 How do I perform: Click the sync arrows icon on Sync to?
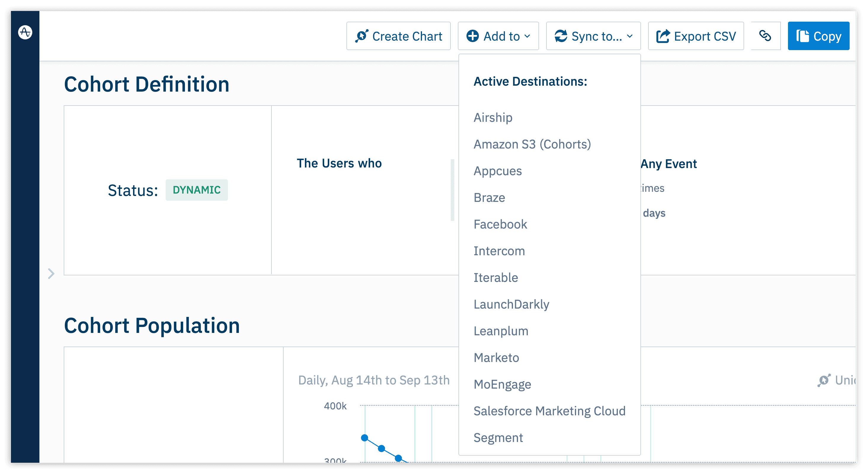[561, 36]
